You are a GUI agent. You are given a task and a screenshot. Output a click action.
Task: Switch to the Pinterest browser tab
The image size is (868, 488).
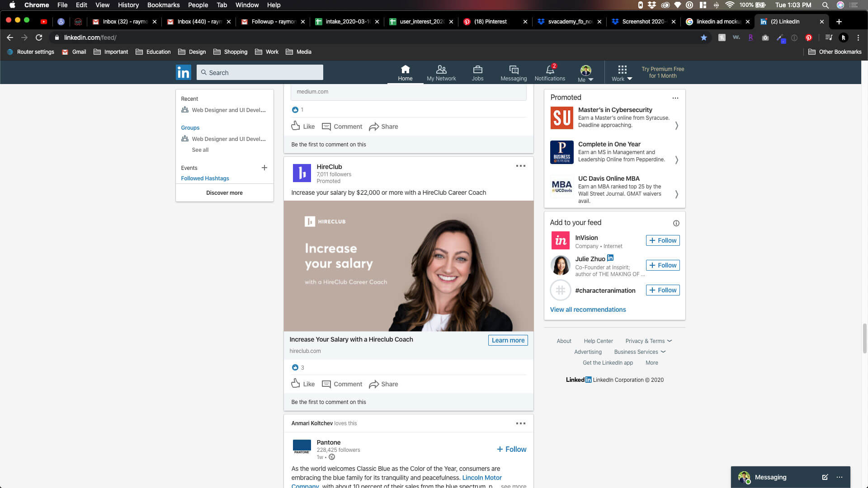(491, 22)
